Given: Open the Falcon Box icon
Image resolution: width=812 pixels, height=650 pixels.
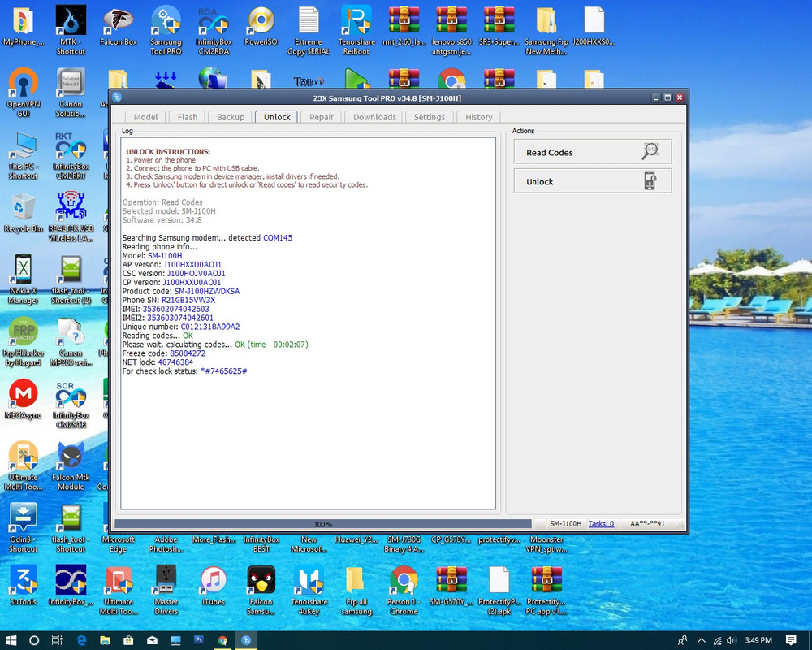Looking at the screenshot, I should click(x=118, y=27).
